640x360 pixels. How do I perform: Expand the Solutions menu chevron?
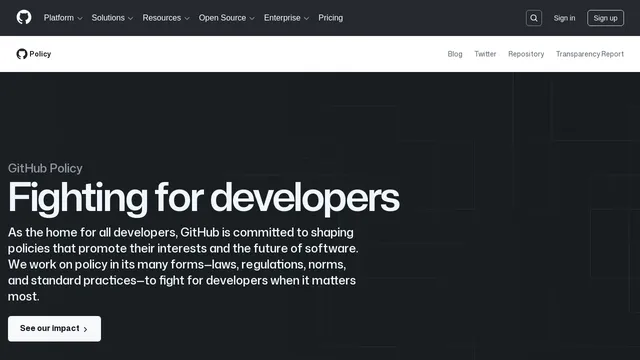131,18
